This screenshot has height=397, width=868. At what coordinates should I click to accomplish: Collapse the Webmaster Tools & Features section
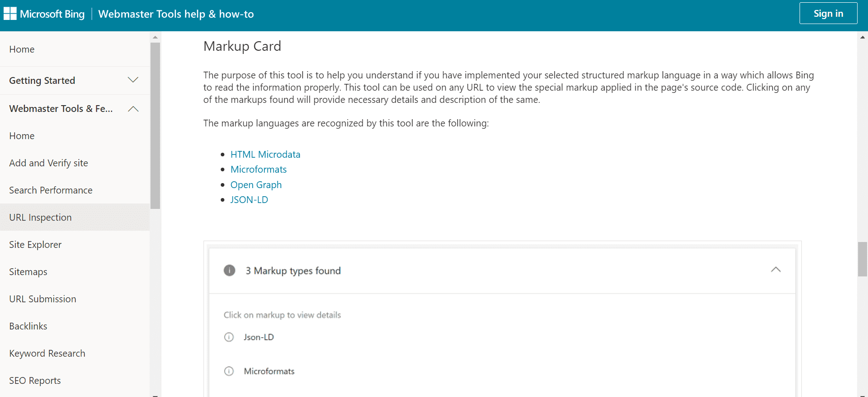(133, 108)
